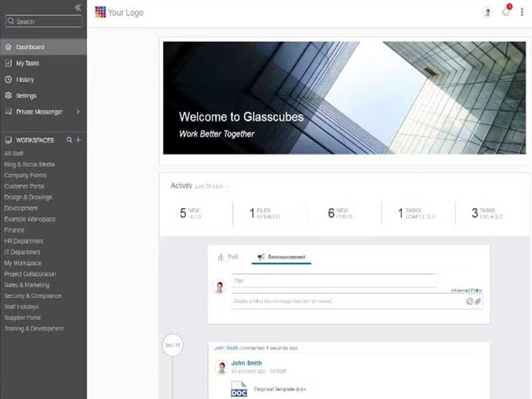The image size is (532, 399).
Task: Click the Workspaces monitor icon
Action: click(x=9, y=140)
